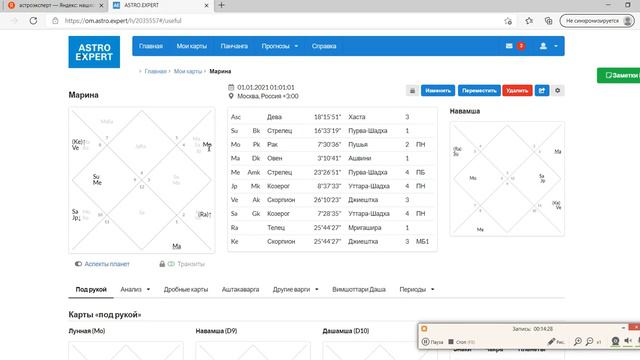
Task: Open Главная in the navigation bar
Action: 151,46
